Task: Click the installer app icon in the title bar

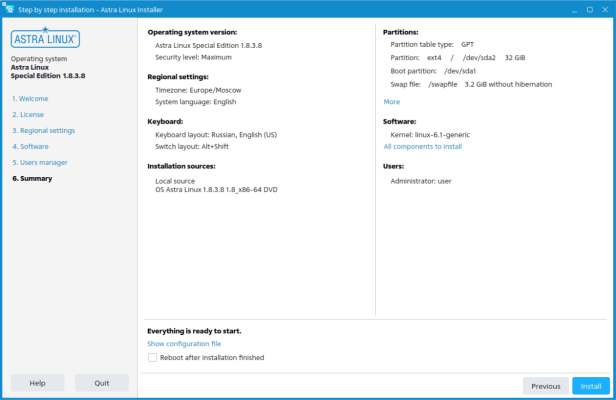Action: click(8, 9)
